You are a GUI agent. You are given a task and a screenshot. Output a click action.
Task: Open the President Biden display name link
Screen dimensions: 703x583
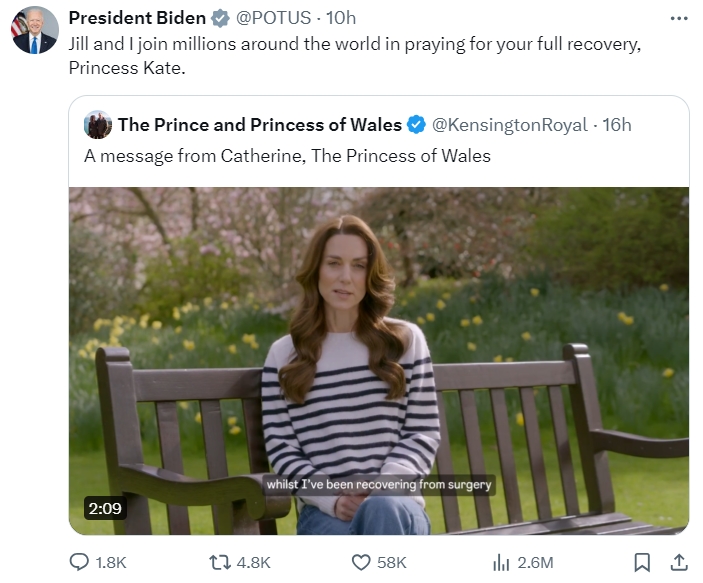pyautogui.click(x=136, y=18)
